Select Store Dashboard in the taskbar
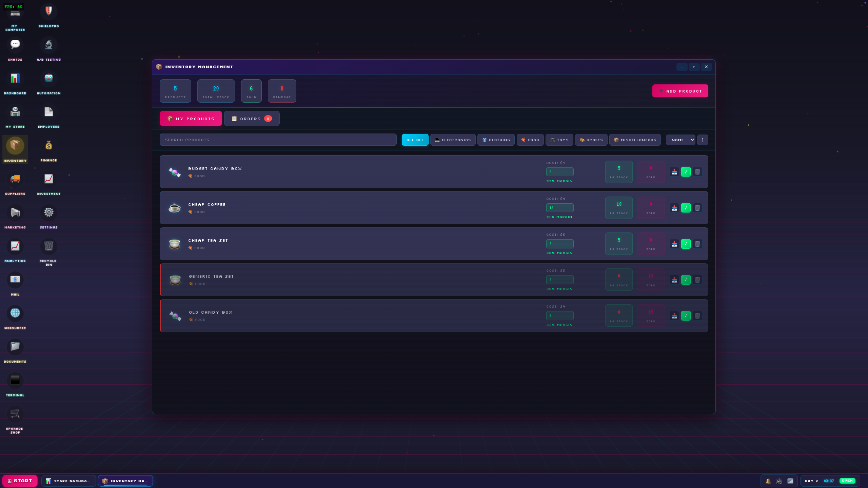The width and height of the screenshot is (868, 488). click(68, 481)
